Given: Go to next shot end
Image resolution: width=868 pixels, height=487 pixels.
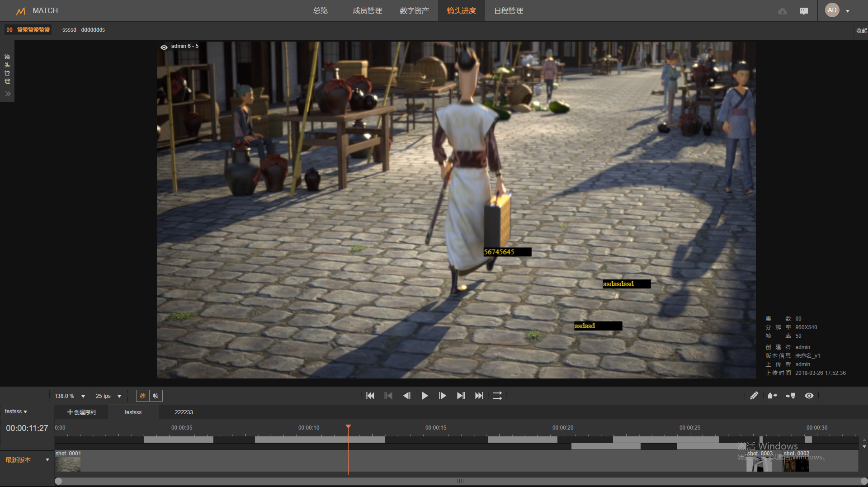Looking at the screenshot, I should [x=461, y=396].
